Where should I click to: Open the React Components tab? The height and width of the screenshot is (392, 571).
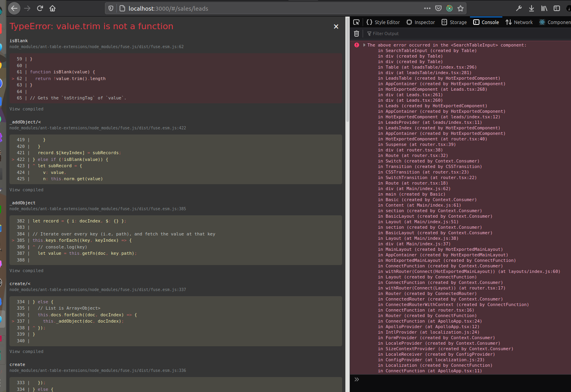(554, 22)
